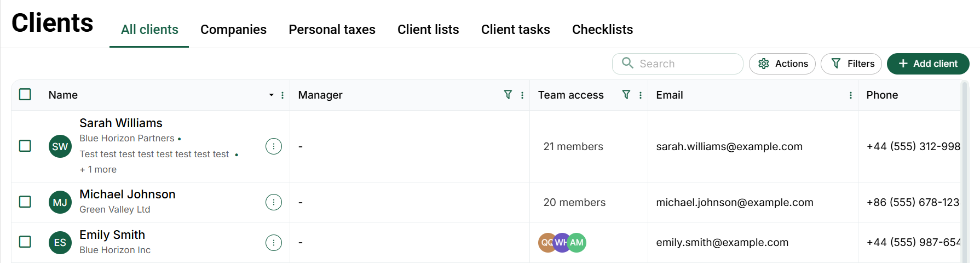
Task: Open the Filters button
Action: click(851, 64)
